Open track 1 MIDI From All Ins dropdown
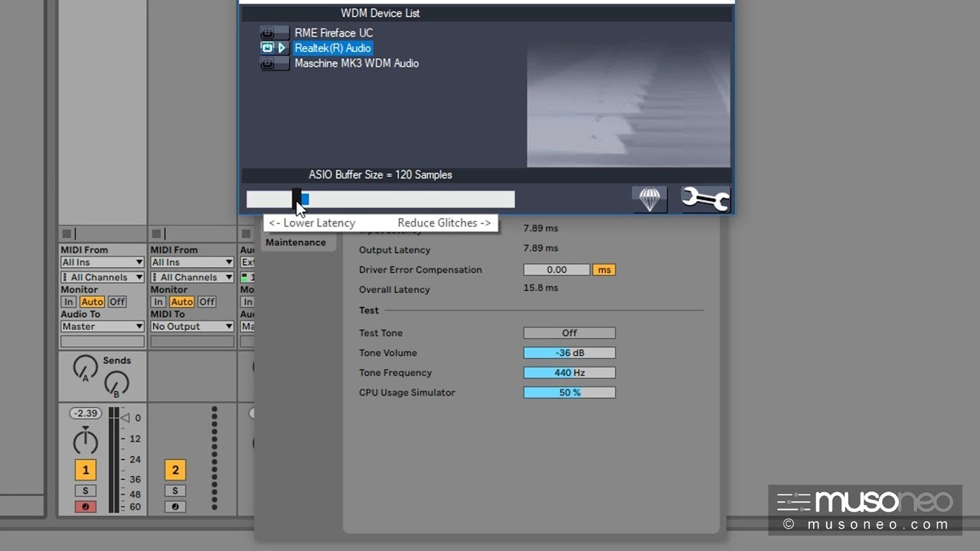Viewport: 980px width, 551px height. tap(103, 262)
